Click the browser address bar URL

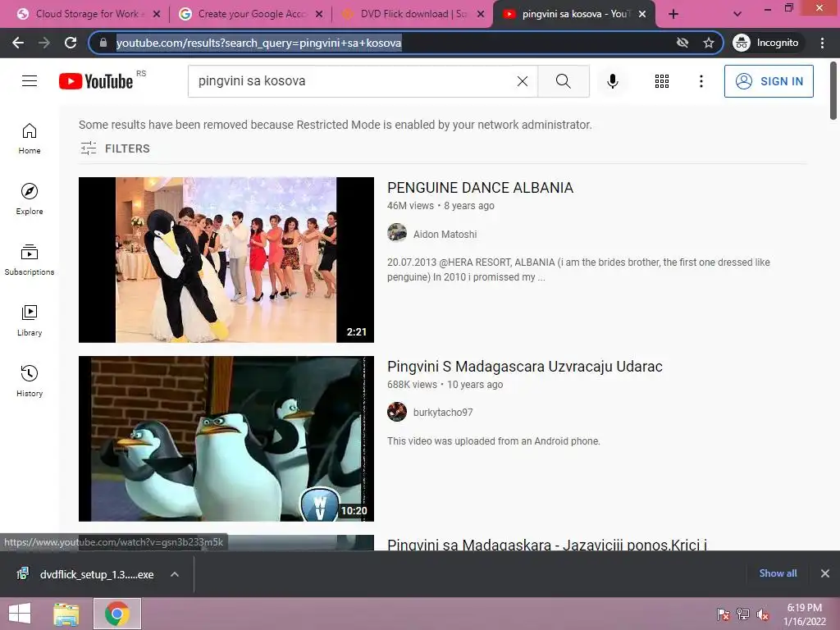(x=258, y=43)
